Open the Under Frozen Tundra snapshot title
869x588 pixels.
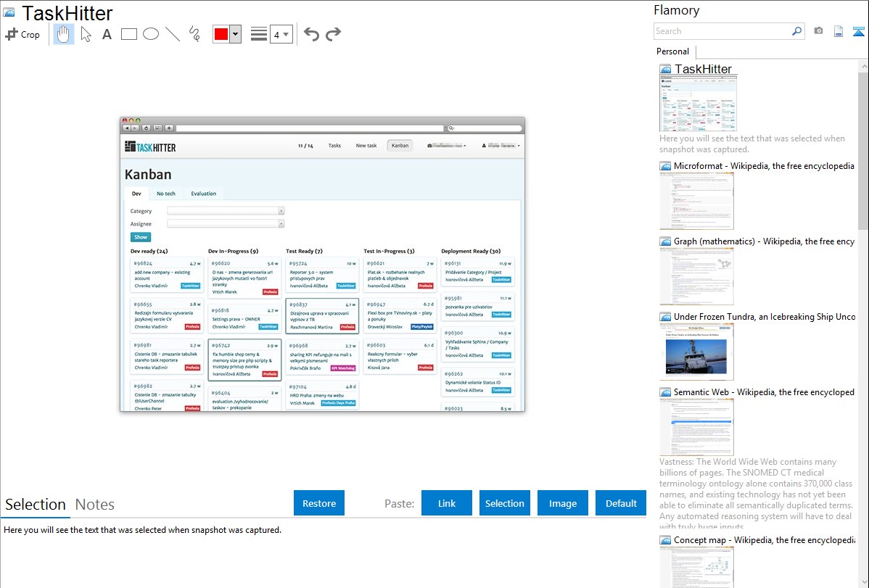765,316
